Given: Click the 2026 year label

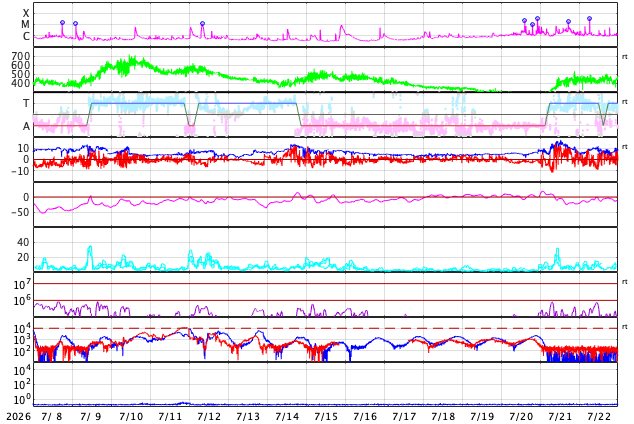Looking at the screenshot, I should pos(19,417).
